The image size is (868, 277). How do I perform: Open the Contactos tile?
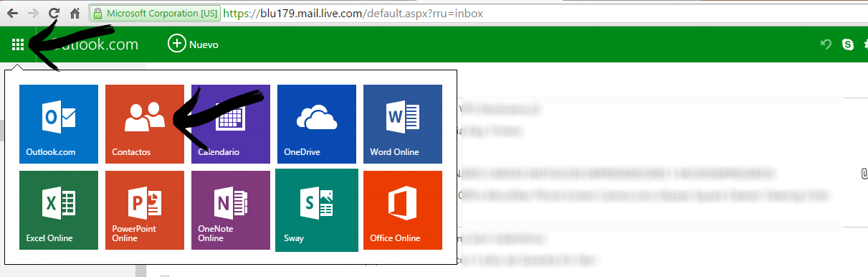point(145,124)
